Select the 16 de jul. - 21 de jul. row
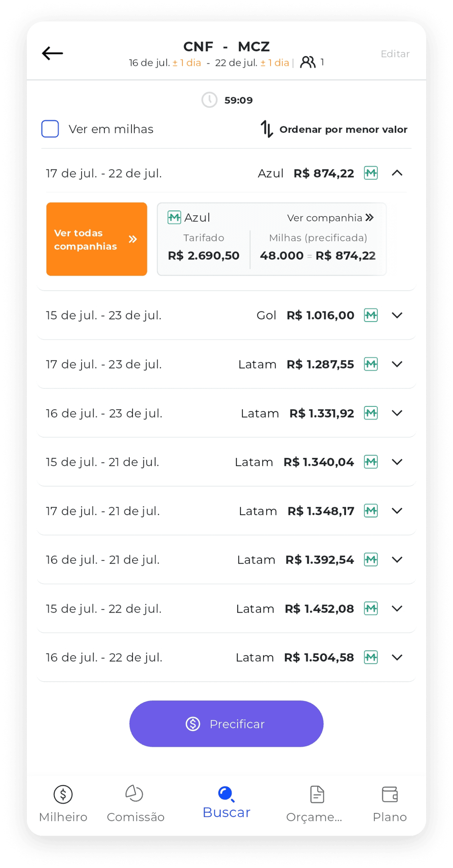Screen dimensions: 453x868 click(x=103, y=560)
